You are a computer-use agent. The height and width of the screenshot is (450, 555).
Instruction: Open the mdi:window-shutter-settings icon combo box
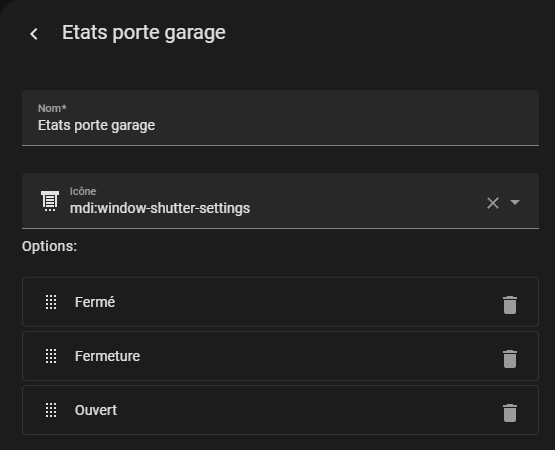coord(280,201)
